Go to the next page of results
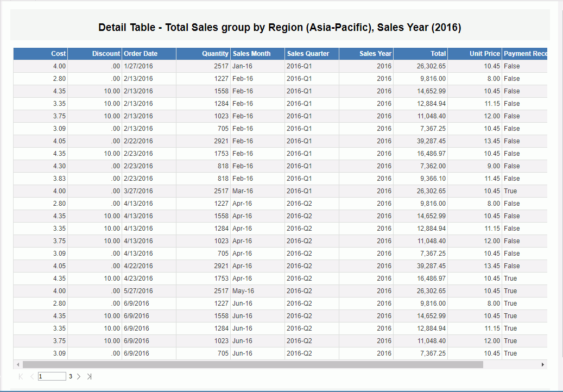563x392 pixels. pos(79,376)
